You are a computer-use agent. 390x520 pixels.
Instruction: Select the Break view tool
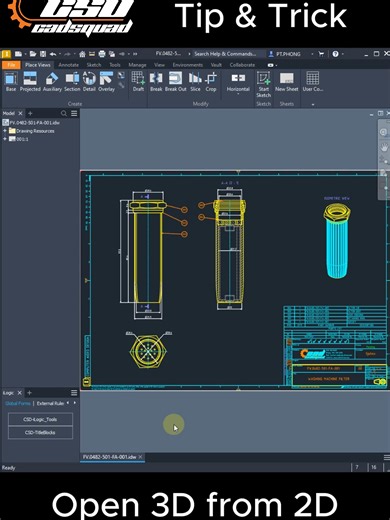(x=156, y=82)
